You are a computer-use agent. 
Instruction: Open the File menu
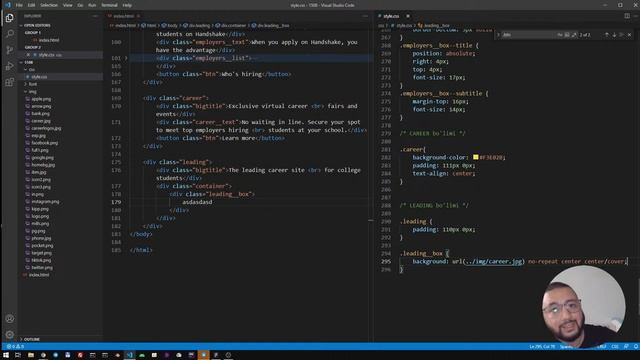point(19,5)
